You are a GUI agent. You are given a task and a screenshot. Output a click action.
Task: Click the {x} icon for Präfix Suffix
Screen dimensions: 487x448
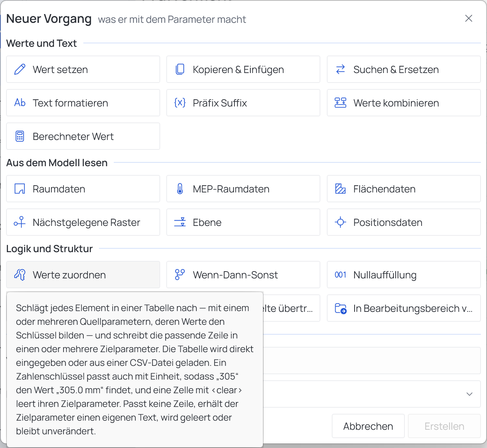[180, 103]
